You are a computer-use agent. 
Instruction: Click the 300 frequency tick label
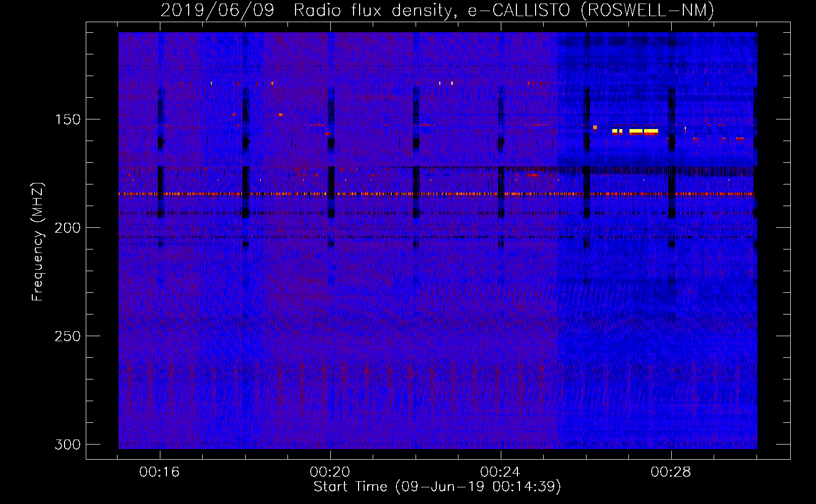pyautogui.click(x=68, y=445)
